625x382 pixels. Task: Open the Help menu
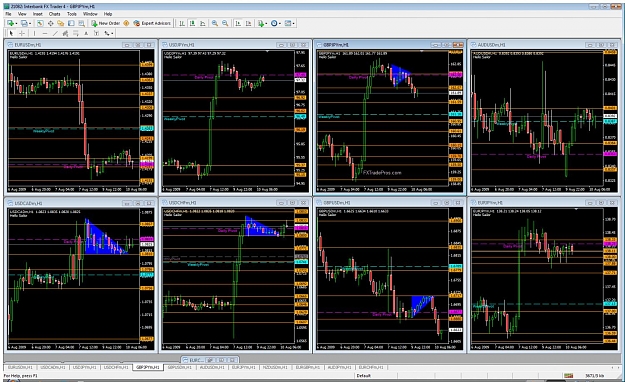(x=108, y=14)
